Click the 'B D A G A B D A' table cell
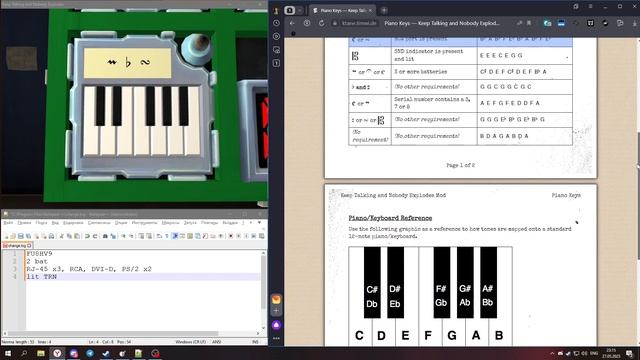This screenshot has width=640, height=360. [524, 136]
